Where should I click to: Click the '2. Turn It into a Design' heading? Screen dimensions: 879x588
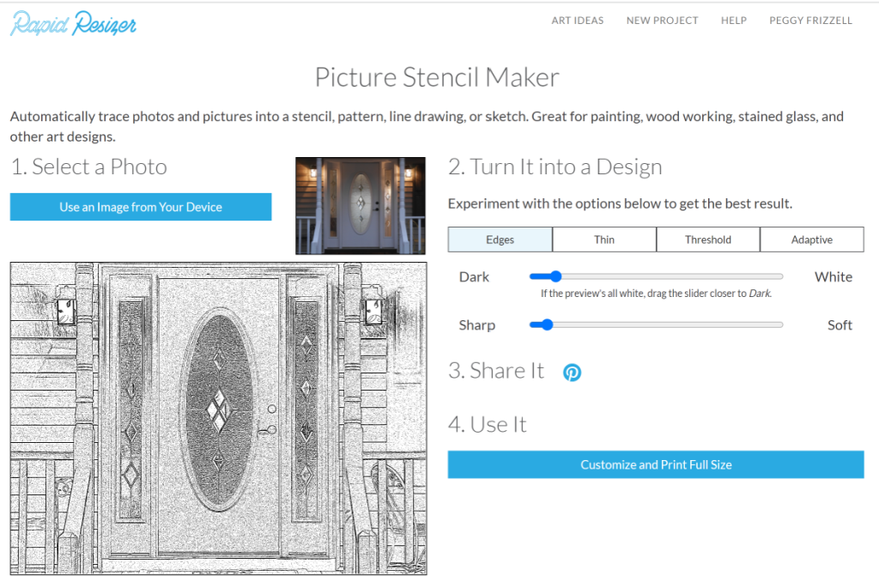click(555, 167)
